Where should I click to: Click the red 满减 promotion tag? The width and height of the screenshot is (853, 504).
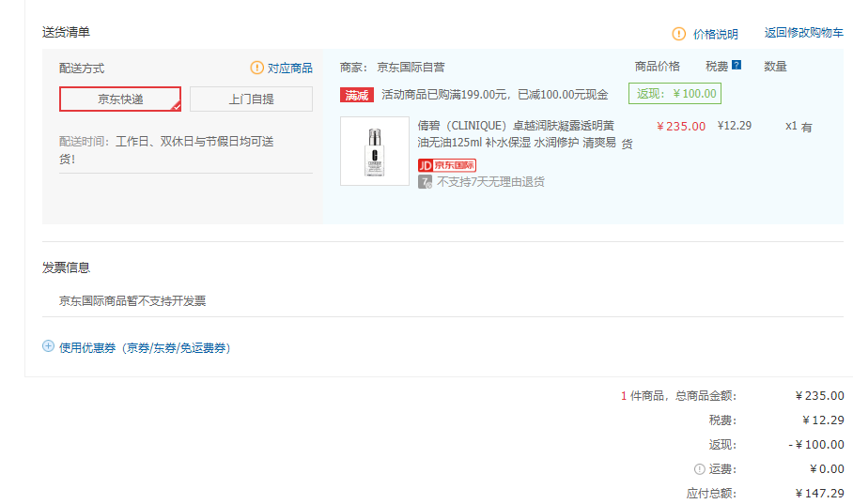point(357,95)
